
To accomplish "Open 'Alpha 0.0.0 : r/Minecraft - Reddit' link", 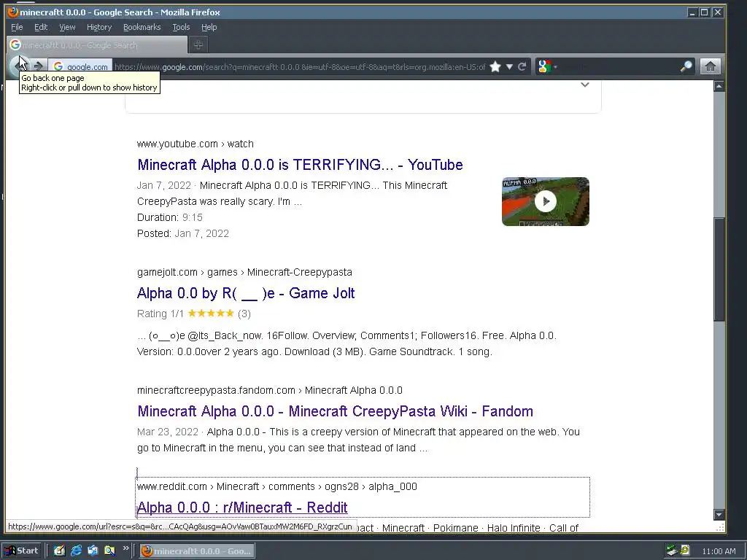I will coord(242,507).
